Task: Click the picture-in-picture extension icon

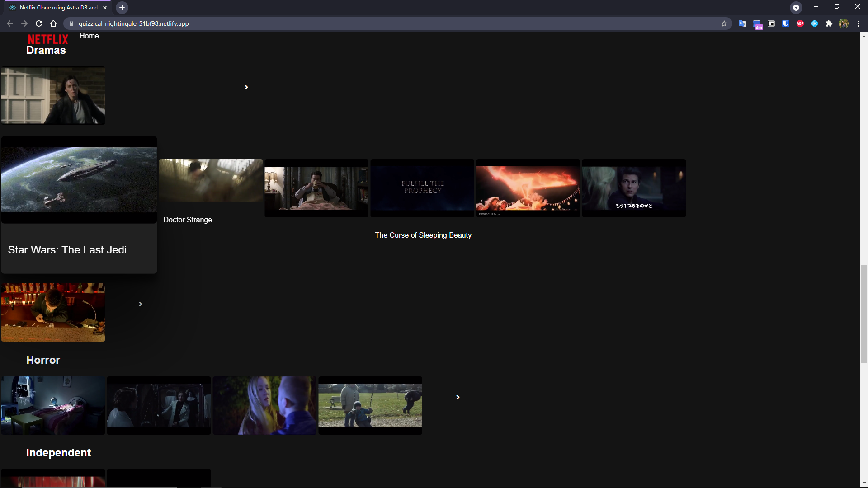Action: [x=771, y=23]
